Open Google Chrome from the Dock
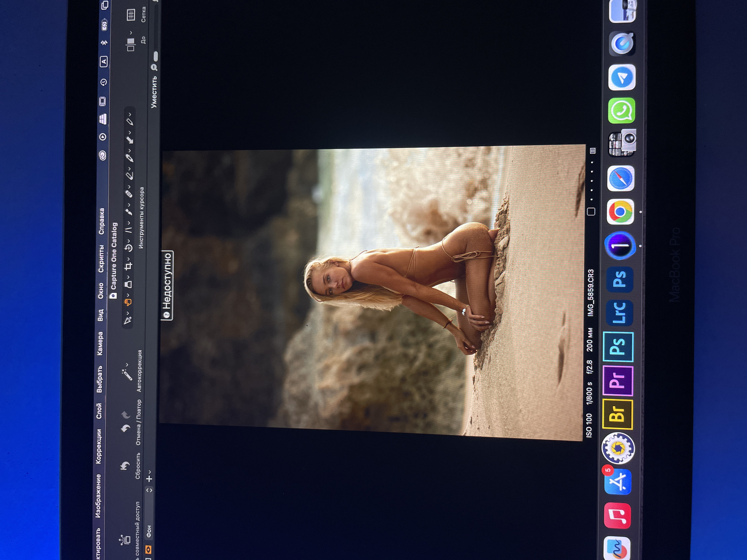The width and height of the screenshot is (747, 560). (620, 212)
